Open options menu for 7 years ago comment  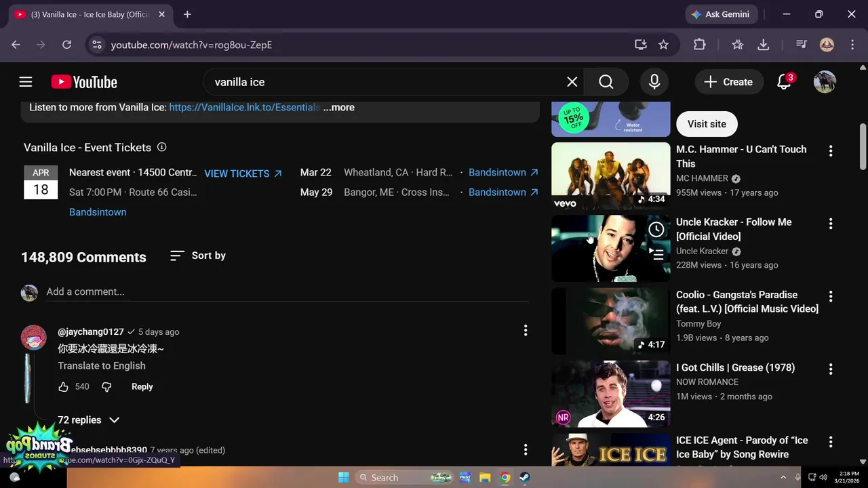click(526, 449)
